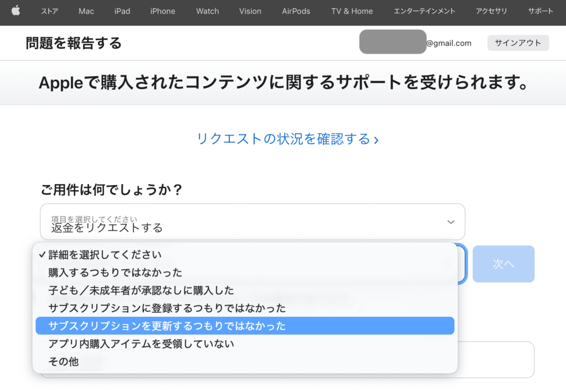
Task: Select 子ども／未成年者が承認なしに購入した option
Action: pyautogui.click(x=245, y=290)
